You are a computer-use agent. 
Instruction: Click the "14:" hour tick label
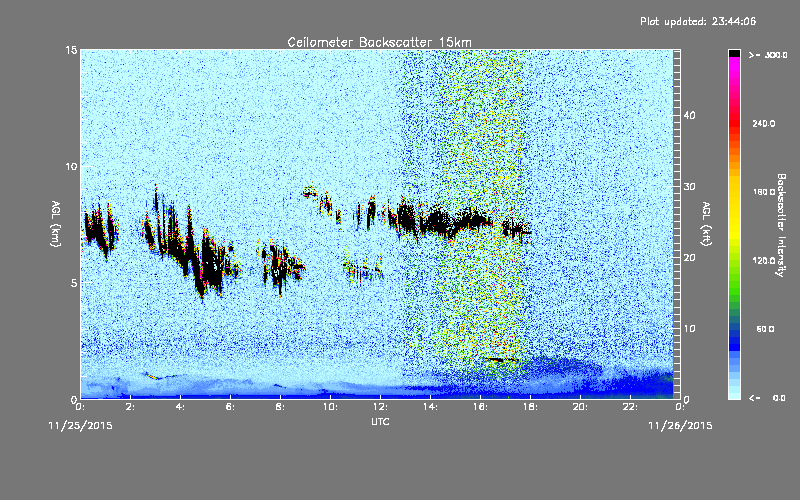[430, 407]
